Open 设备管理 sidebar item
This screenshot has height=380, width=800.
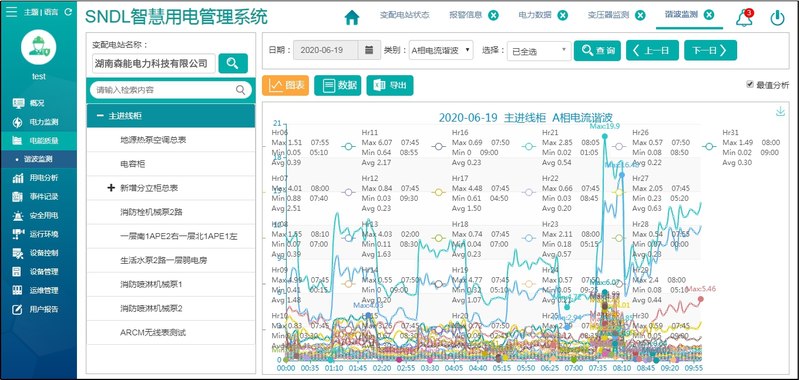point(38,272)
